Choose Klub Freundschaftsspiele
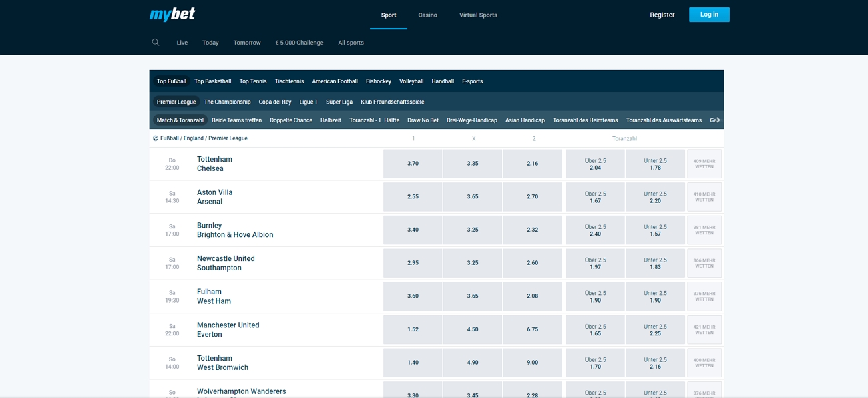Viewport: 868px width, 398px height. pyautogui.click(x=393, y=102)
